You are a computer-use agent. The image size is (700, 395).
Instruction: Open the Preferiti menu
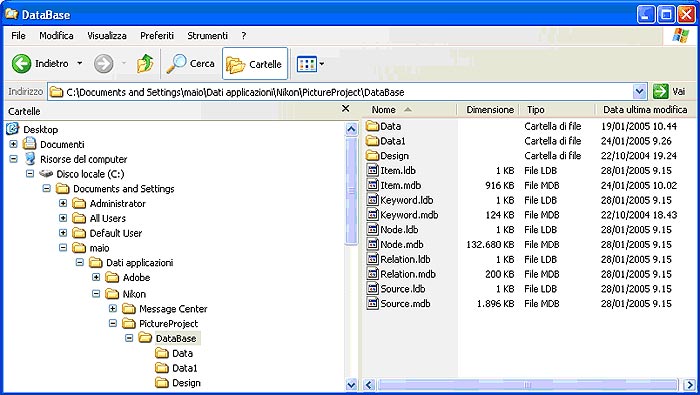pyautogui.click(x=157, y=36)
